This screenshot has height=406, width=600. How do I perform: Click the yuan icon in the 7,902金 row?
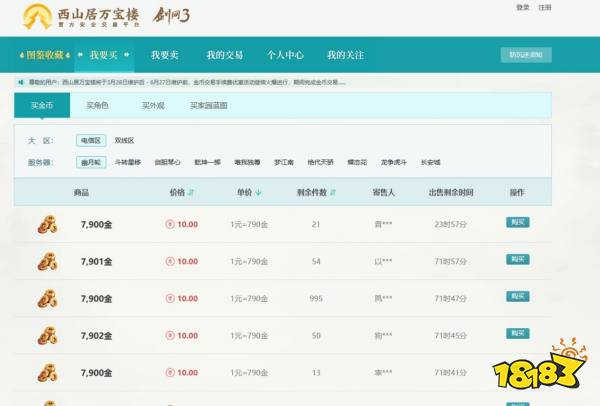tap(170, 336)
